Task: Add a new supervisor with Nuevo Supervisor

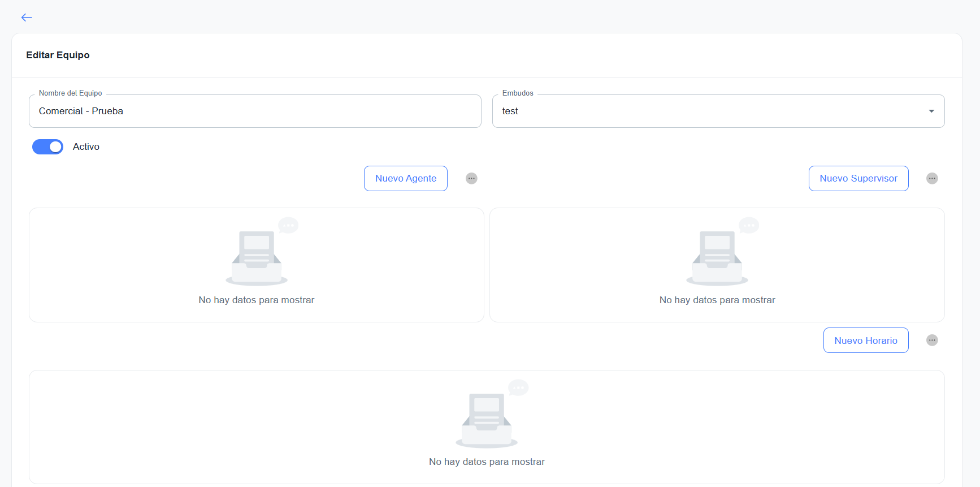Action: (x=858, y=179)
